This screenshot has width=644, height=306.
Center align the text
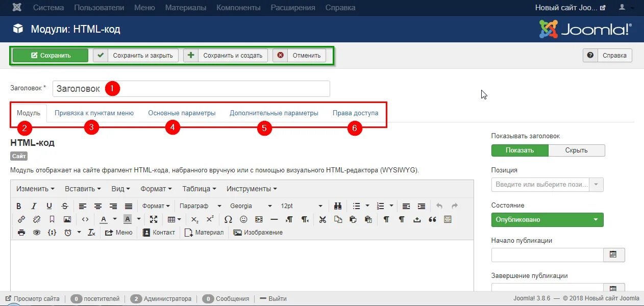[x=98, y=206]
